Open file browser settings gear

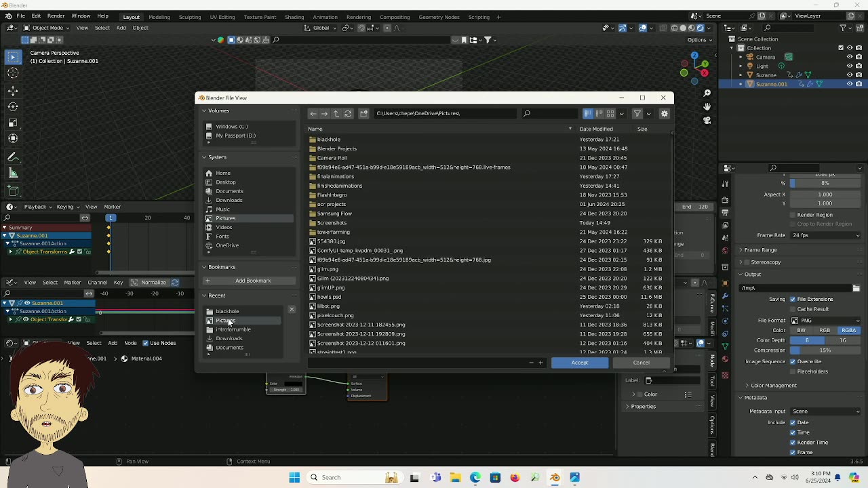[x=665, y=114]
